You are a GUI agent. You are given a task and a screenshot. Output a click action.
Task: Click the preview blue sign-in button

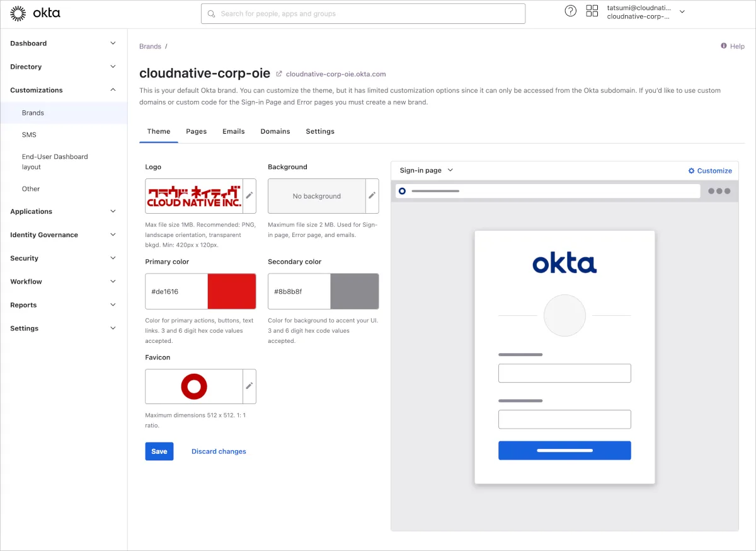[x=564, y=451]
